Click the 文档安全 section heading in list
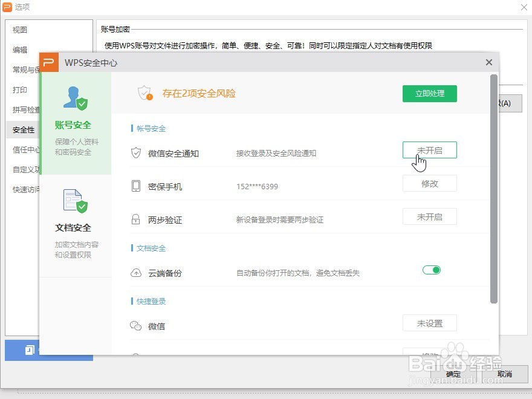Image resolution: width=532 pixels, height=399 pixels. [x=151, y=248]
